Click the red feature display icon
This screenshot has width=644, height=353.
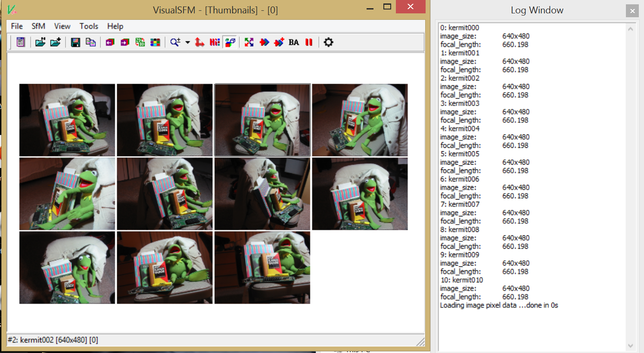215,42
